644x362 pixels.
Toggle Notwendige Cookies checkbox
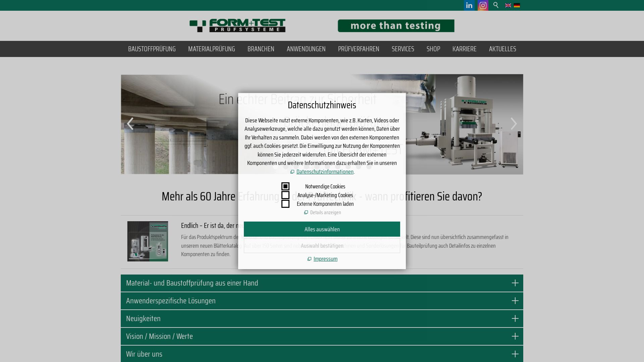(x=285, y=186)
